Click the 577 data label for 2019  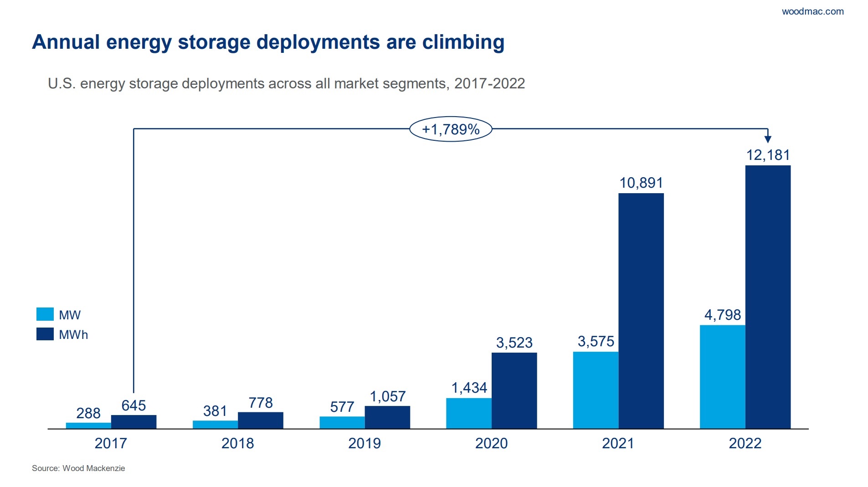pyautogui.click(x=342, y=406)
